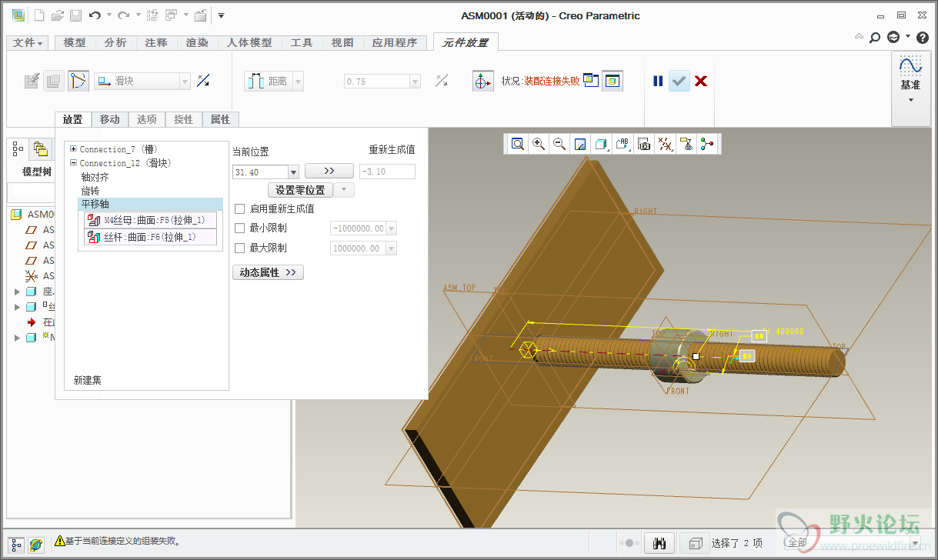This screenshot has height=560, width=938.
Task: Enable the 最大限制 checkbox
Action: [240, 248]
